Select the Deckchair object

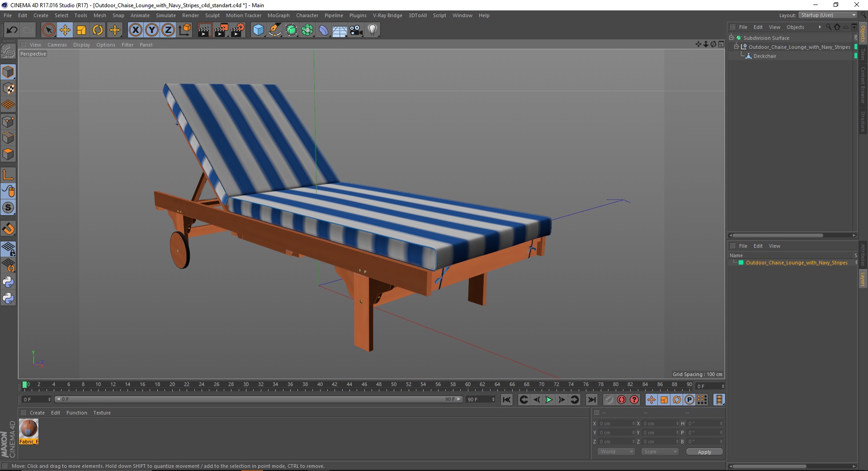click(x=764, y=56)
